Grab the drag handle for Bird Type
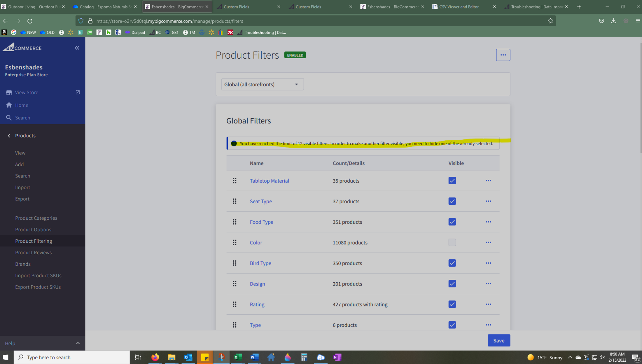 [235, 263]
